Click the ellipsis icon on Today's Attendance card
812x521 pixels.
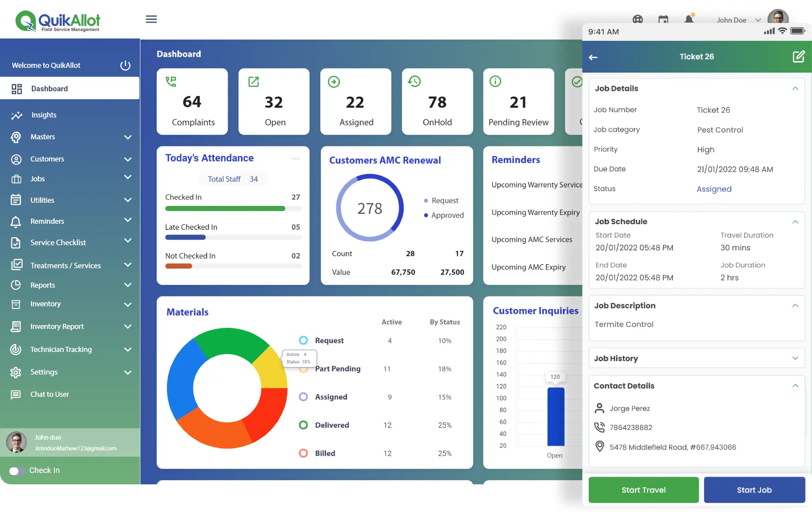[295, 158]
